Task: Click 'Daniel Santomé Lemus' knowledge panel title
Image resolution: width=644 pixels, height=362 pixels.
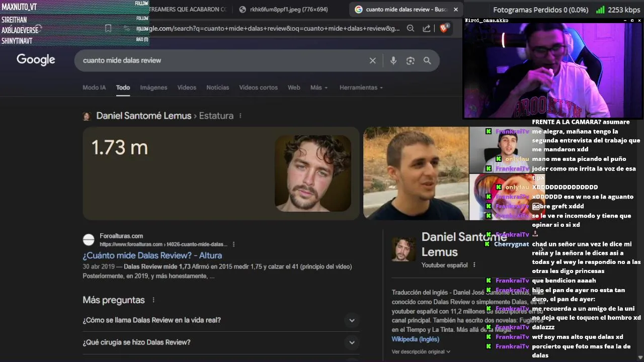Action: coord(464,244)
